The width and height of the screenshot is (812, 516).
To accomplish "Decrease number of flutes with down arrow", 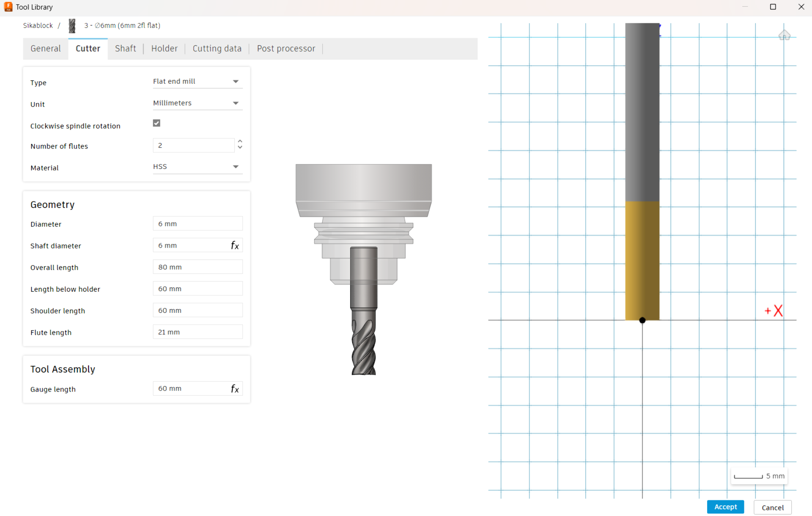I will click(240, 148).
